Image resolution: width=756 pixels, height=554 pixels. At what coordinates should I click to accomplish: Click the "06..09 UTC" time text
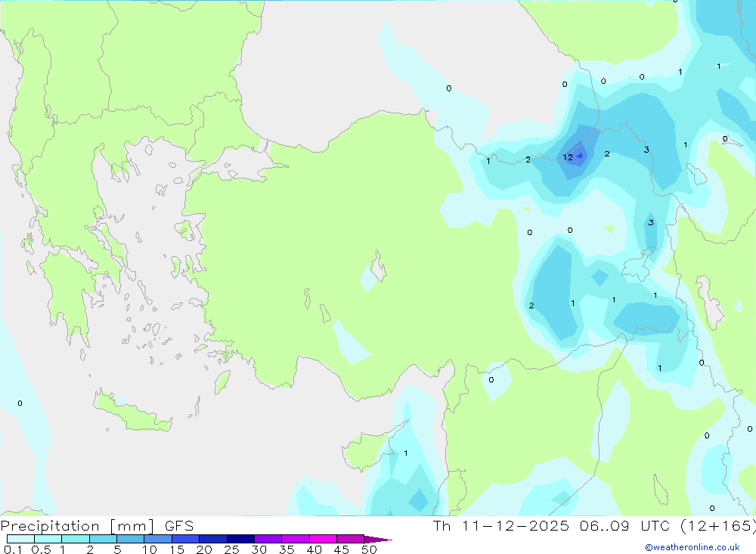625,526
